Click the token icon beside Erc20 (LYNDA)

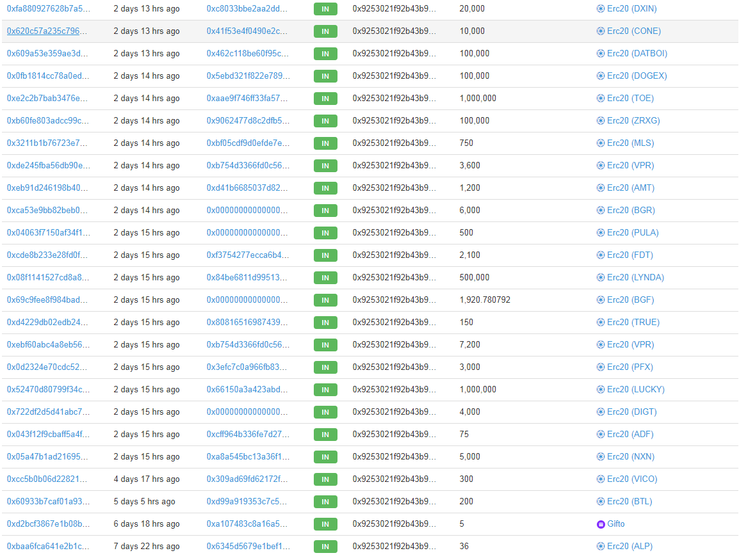click(x=601, y=277)
